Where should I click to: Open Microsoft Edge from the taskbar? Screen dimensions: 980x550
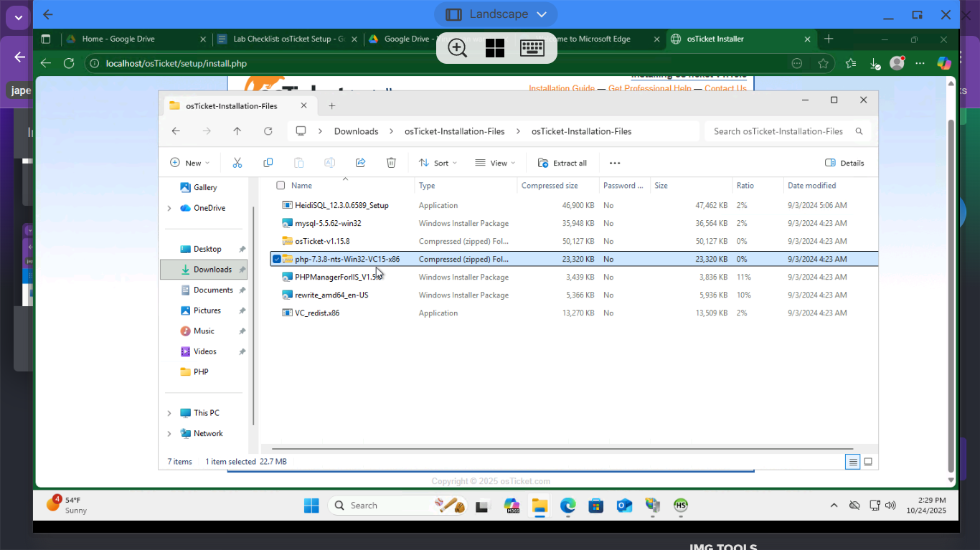[x=567, y=506]
